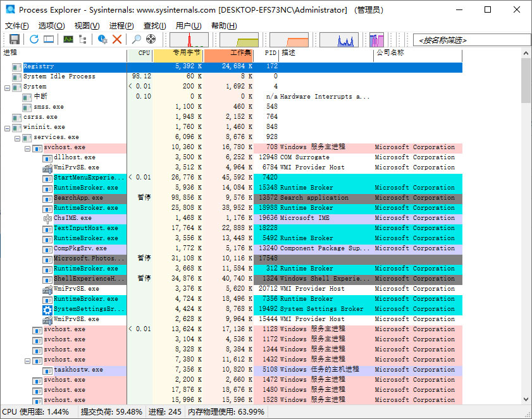Open the 查找(I) menu
532x419 pixels.
click(155, 26)
